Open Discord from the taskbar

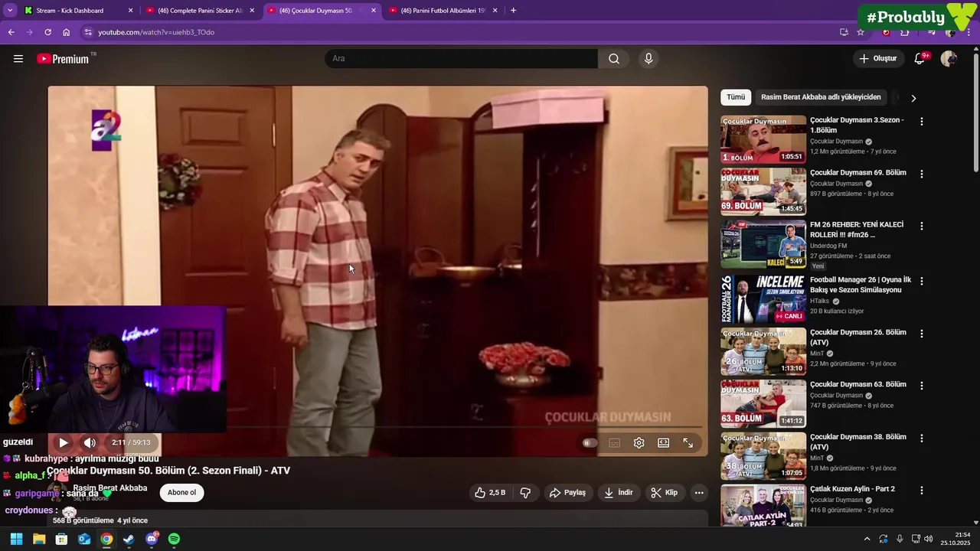[152, 539]
